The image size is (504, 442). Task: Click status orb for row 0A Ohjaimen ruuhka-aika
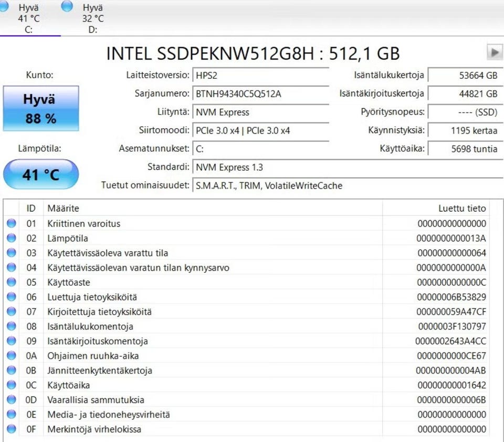[11, 355]
